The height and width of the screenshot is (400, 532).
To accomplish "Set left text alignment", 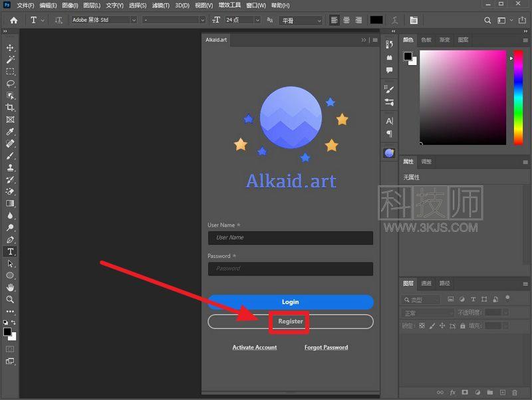I will click(334, 21).
